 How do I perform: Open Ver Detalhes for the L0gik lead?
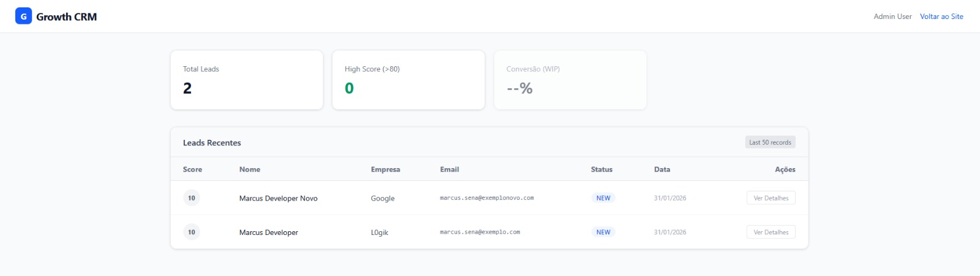coord(771,232)
